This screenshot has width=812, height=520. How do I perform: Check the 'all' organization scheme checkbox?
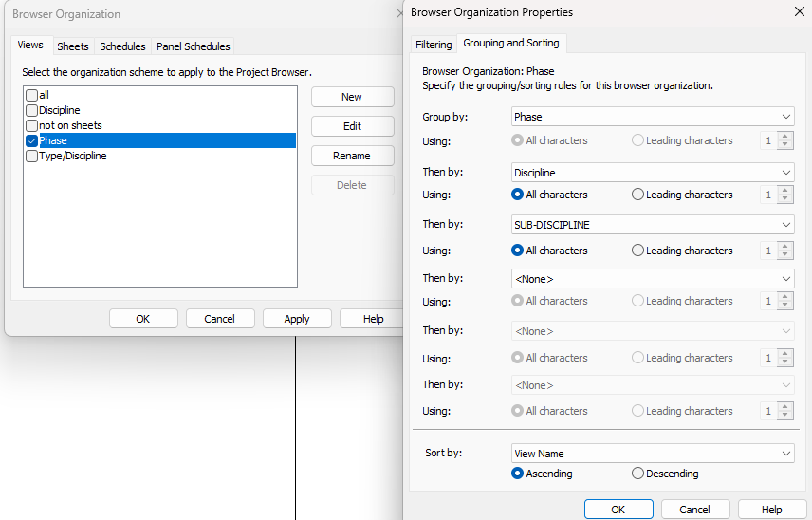click(31, 95)
